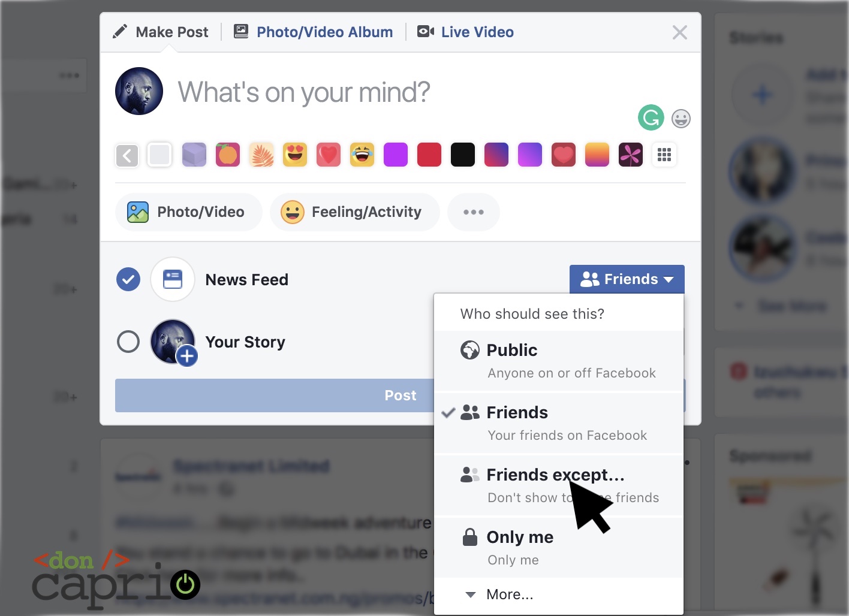Click the Grammarly green G icon

click(x=651, y=117)
